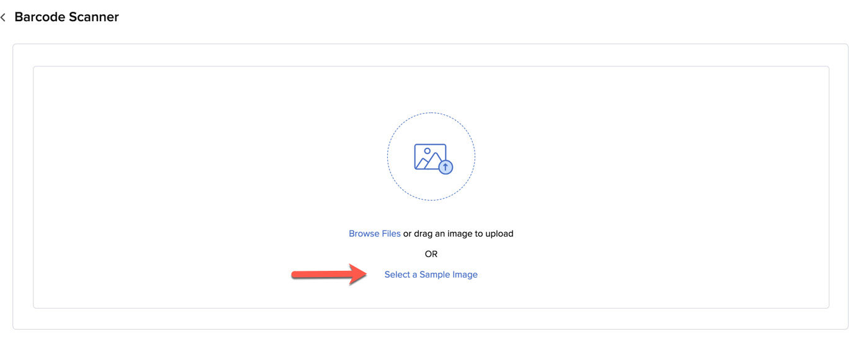Click the image upload picture icon

tap(431, 157)
